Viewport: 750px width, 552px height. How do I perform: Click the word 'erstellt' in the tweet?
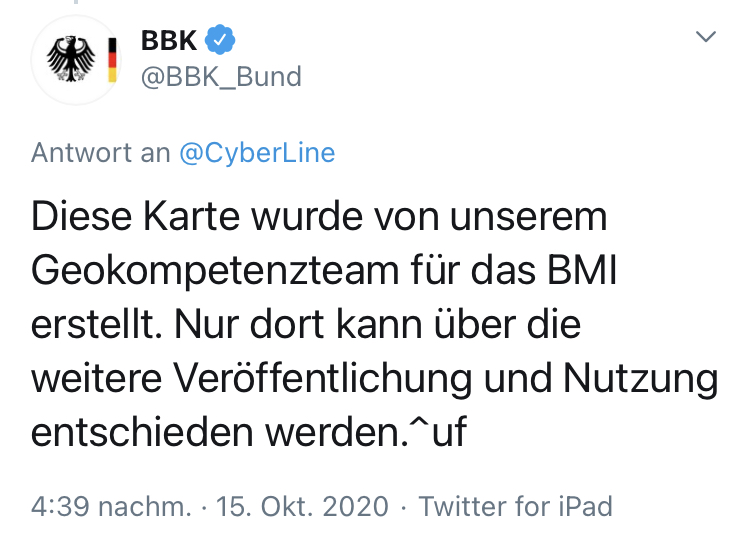click(96, 325)
